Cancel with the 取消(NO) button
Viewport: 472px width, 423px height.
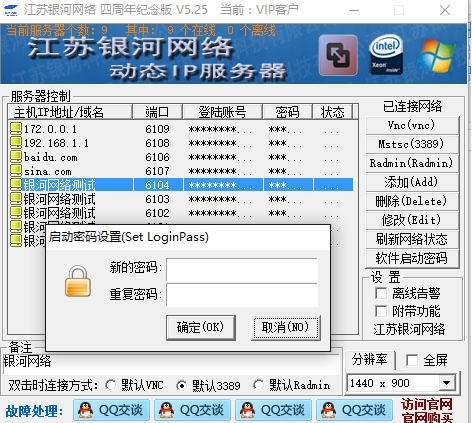click(x=286, y=327)
